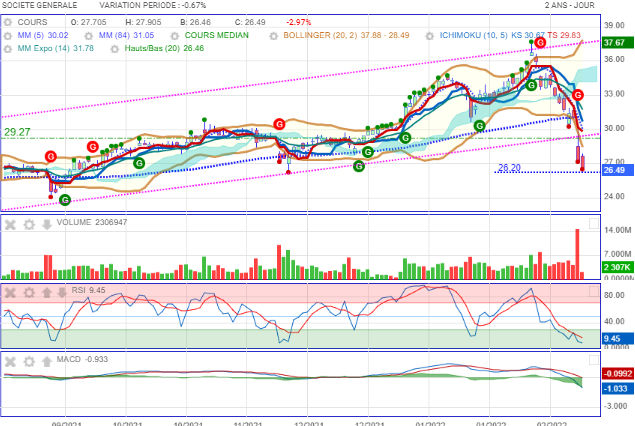The width and height of the screenshot is (635, 426).
Task: Open the MM Expo (14) settings gear
Action: pyautogui.click(x=8, y=49)
